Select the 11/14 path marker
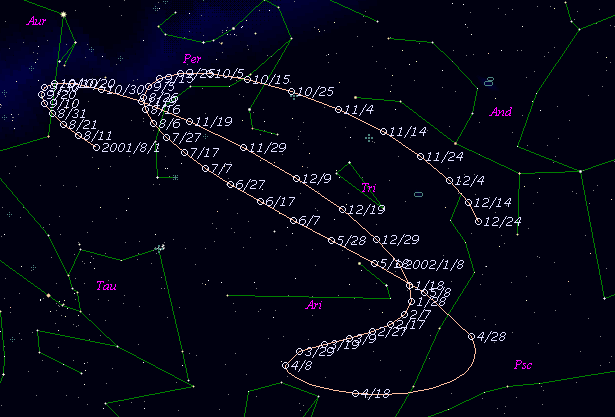615x417 pixels. pos(384,131)
